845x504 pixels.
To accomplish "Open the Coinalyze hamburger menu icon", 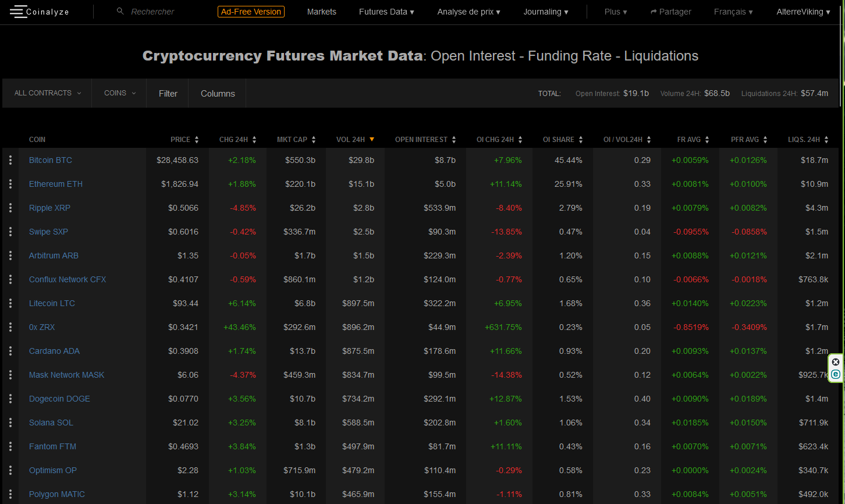I will [18, 11].
